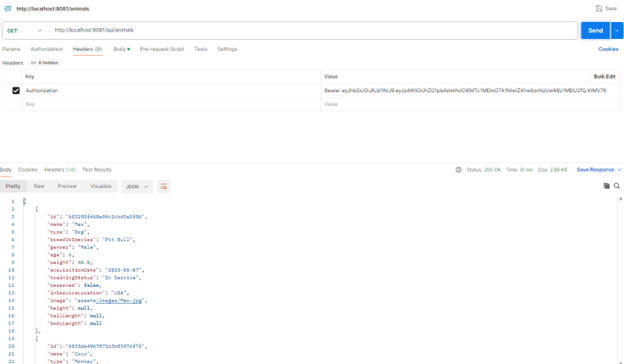The width and height of the screenshot is (624, 364).
Task: Click the "breedOrSpecies": "Pit Bull" line
Action: pos(92,240)
